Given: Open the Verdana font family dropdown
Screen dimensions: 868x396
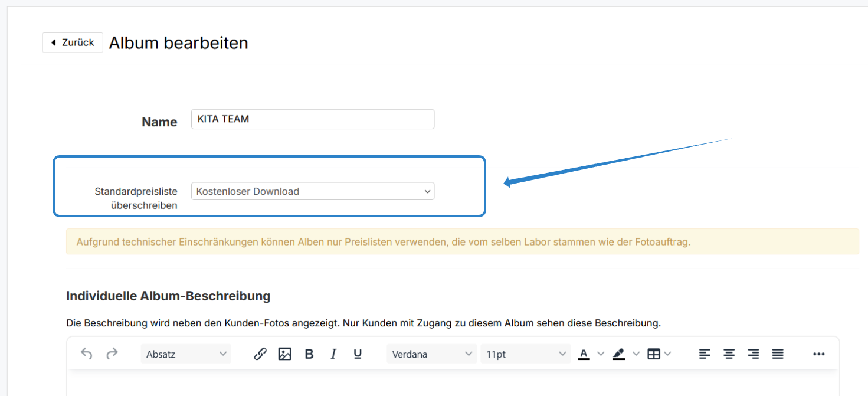Looking at the screenshot, I should click(x=431, y=354).
